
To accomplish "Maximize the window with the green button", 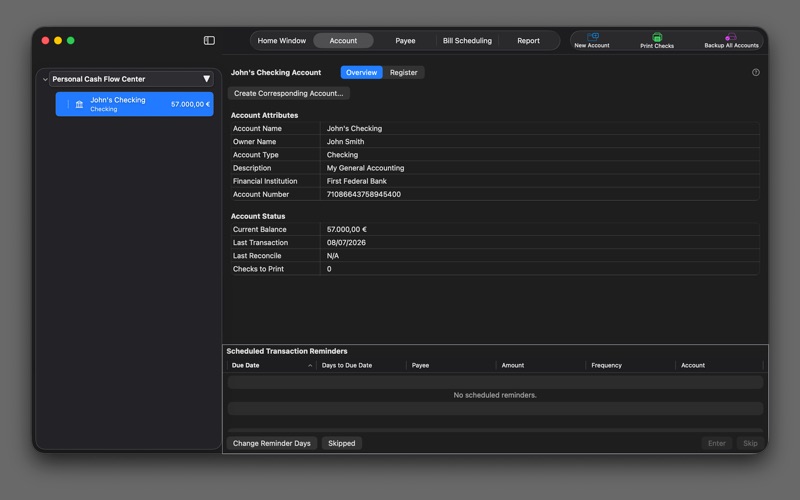I will point(71,40).
